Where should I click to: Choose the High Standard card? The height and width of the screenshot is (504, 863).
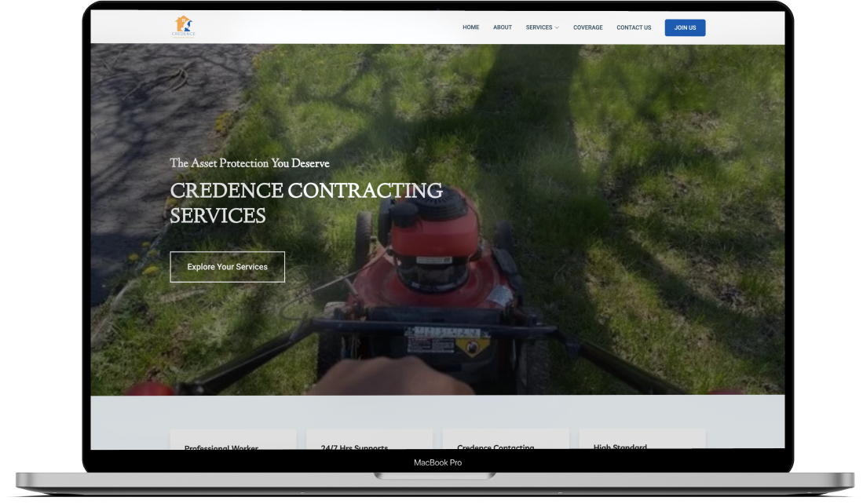pyautogui.click(x=642, y=441)
